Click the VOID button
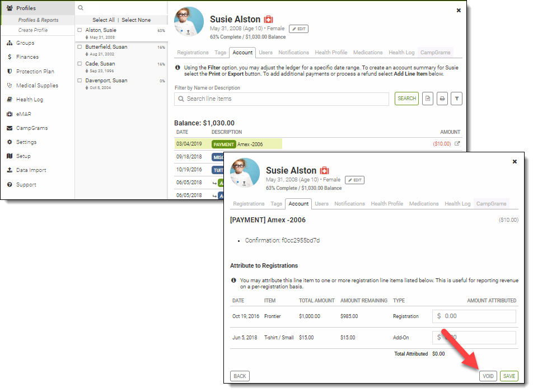 488,376
